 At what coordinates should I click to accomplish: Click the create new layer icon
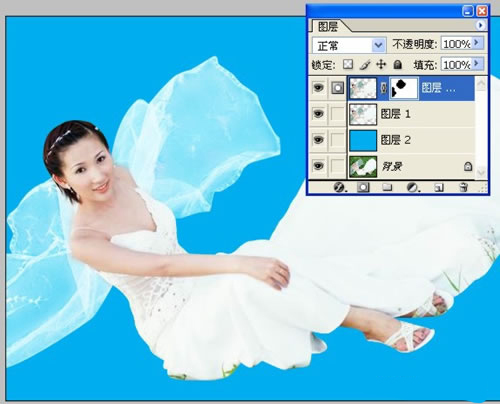439,187
